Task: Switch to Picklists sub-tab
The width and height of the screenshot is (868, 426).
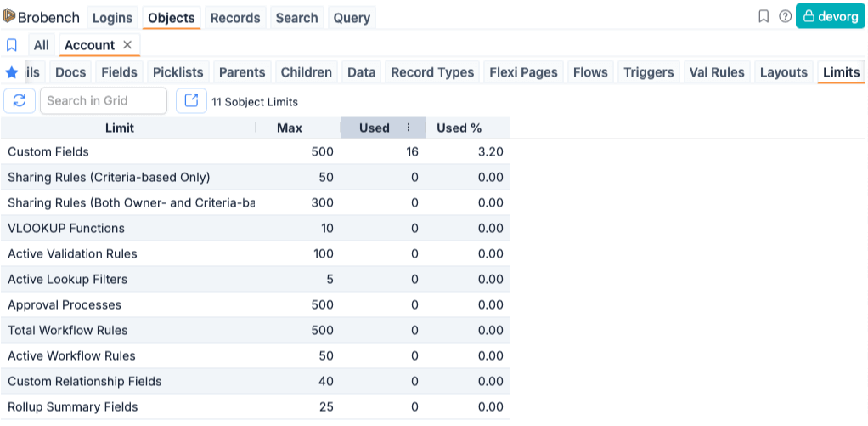Action: click(178, 72)
